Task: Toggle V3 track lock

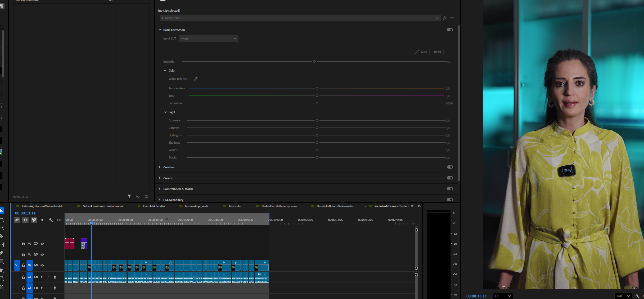Action: (x=23, y=244)
